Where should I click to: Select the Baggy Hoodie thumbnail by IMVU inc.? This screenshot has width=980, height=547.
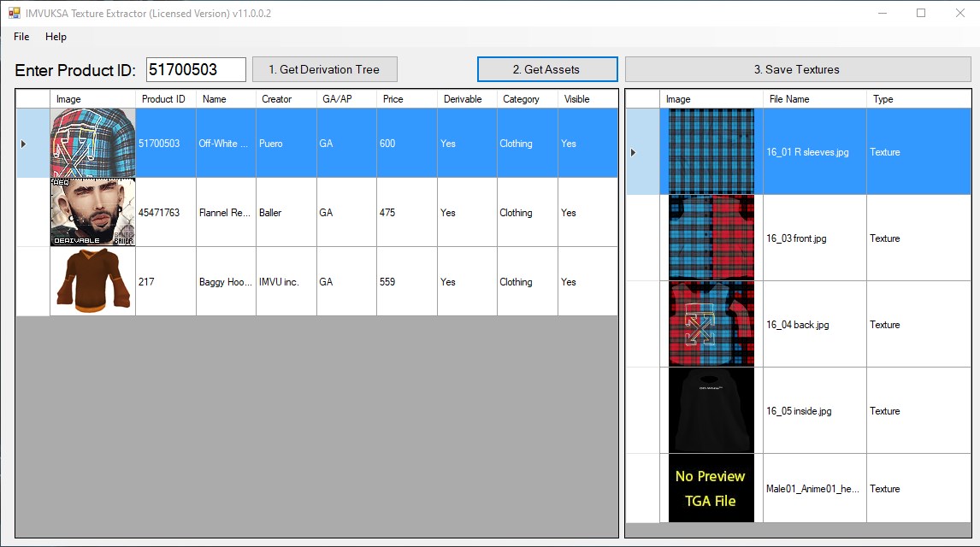coord(92,281)
